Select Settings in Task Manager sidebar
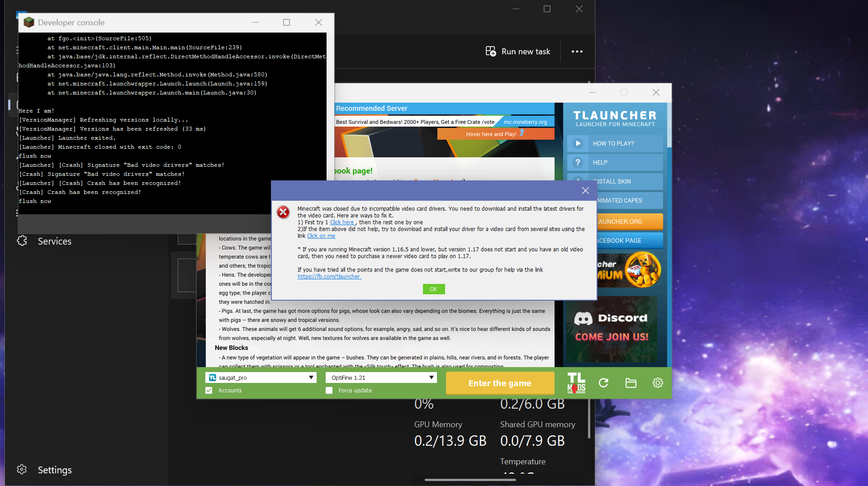This screenshot has height=486, width=868. click(55, 470)
